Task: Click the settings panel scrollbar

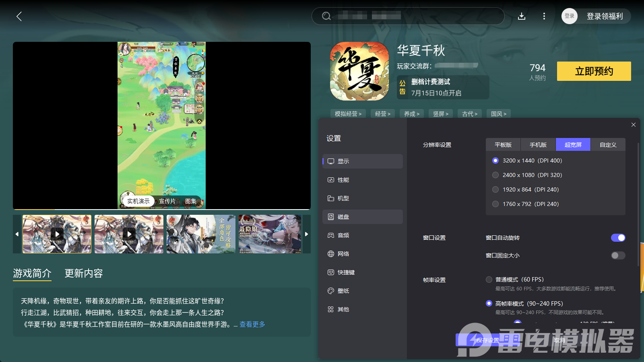Action: click(x=638, y=204)
